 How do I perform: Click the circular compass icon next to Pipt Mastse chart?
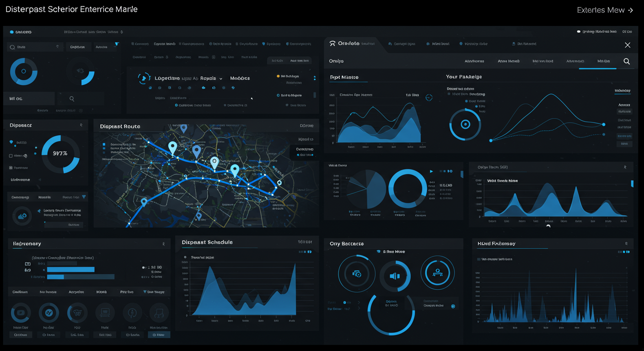tap(429, 97)
